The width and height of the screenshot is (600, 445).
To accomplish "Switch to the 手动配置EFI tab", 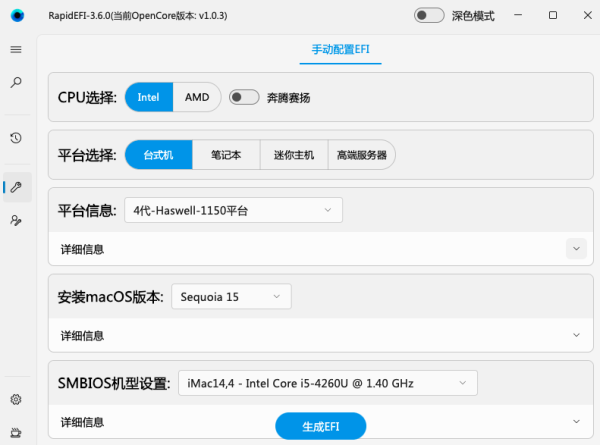I will pos(341,49).
